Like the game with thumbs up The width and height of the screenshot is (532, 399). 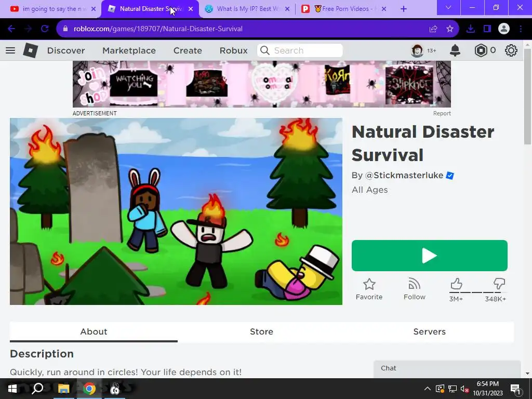pyautogui.click(x=456, y=284)
